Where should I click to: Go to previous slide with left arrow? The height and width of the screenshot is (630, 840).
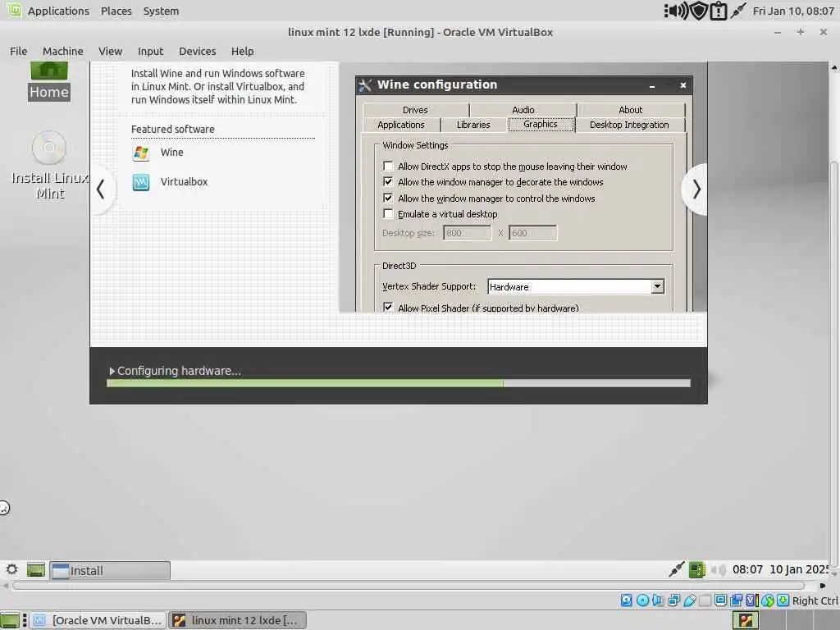tap(101, 189)
